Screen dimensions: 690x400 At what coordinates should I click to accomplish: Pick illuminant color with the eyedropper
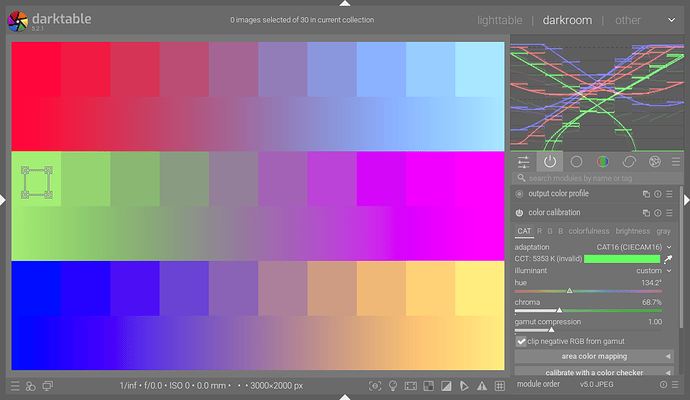click(668, 258)
